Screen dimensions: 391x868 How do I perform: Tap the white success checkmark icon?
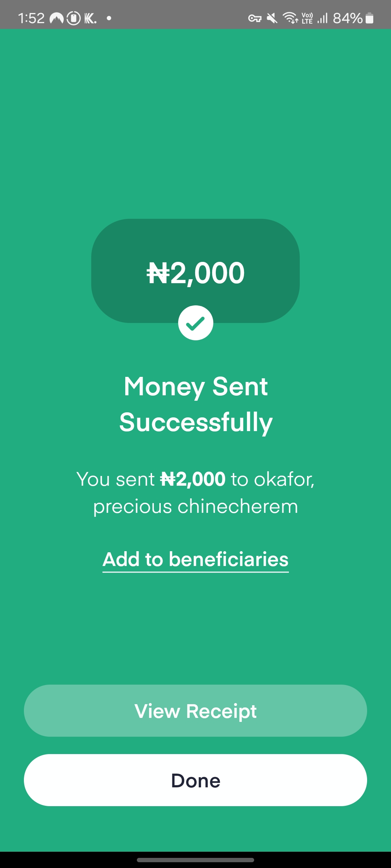[195, 323]
